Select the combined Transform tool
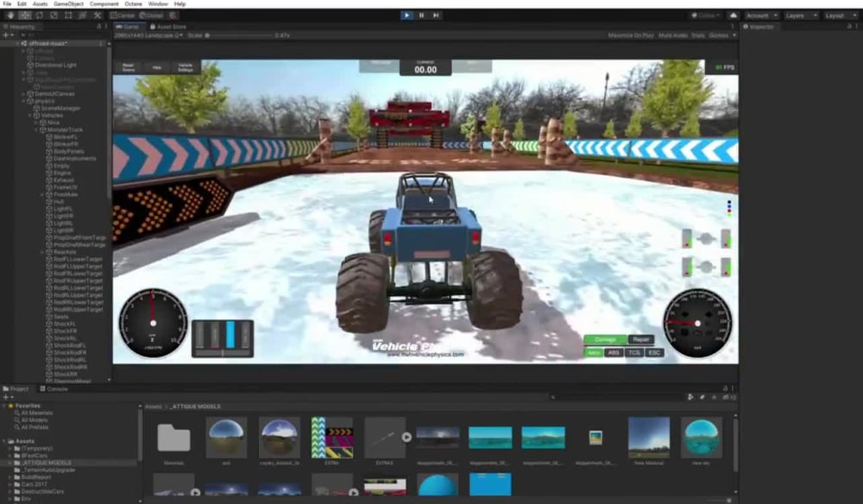 click(83, 16)
